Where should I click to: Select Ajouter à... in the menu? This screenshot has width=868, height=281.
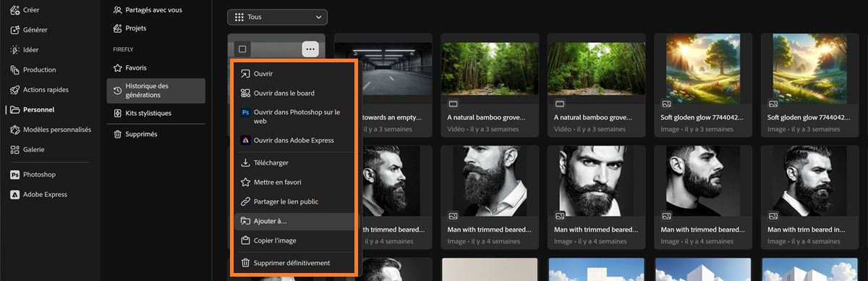tap(294, 221)
